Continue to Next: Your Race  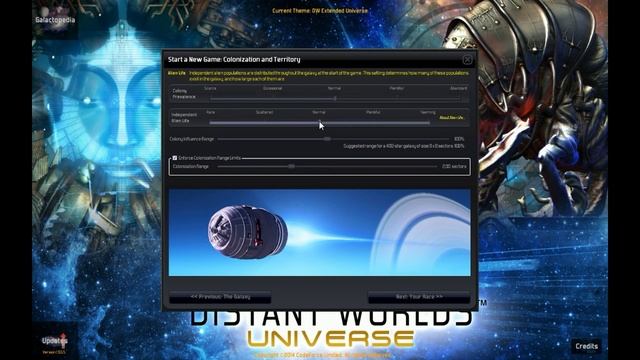pyautogui.click(x=419, y=297)
